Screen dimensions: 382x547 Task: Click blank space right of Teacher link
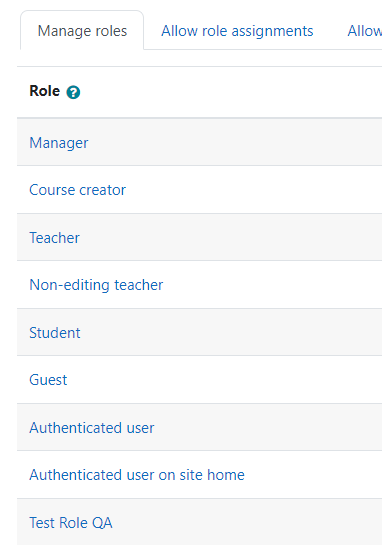click(230, 238)
